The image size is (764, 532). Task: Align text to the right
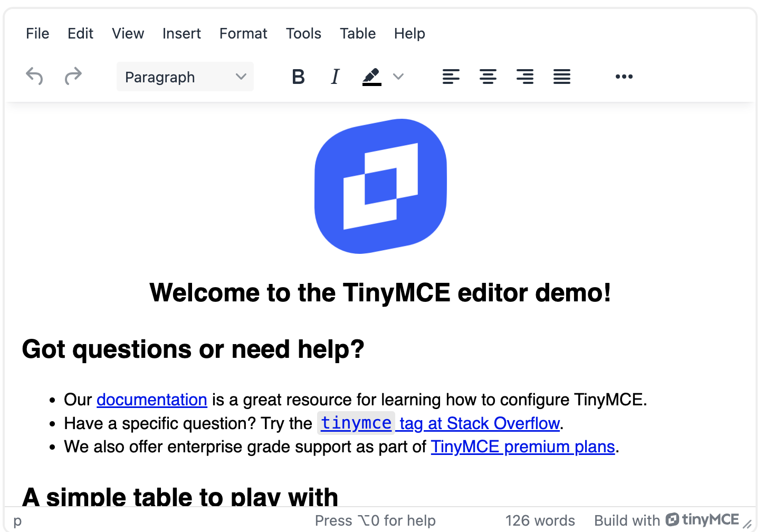pos(525,77)
